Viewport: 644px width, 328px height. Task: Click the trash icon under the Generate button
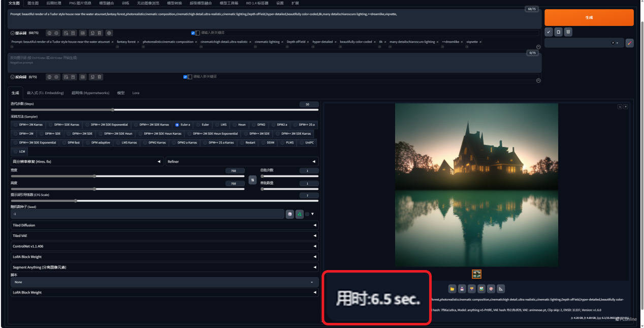[x=568, y=32]
